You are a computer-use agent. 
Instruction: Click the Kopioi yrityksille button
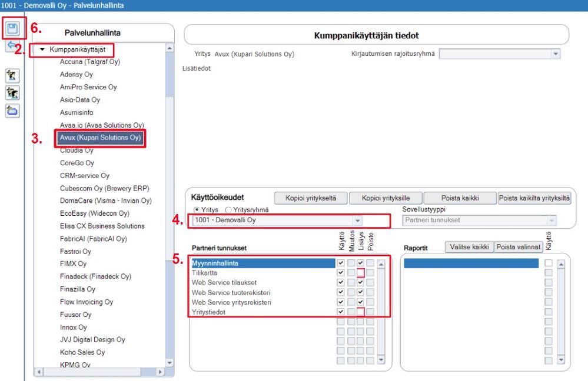[386, 198]
